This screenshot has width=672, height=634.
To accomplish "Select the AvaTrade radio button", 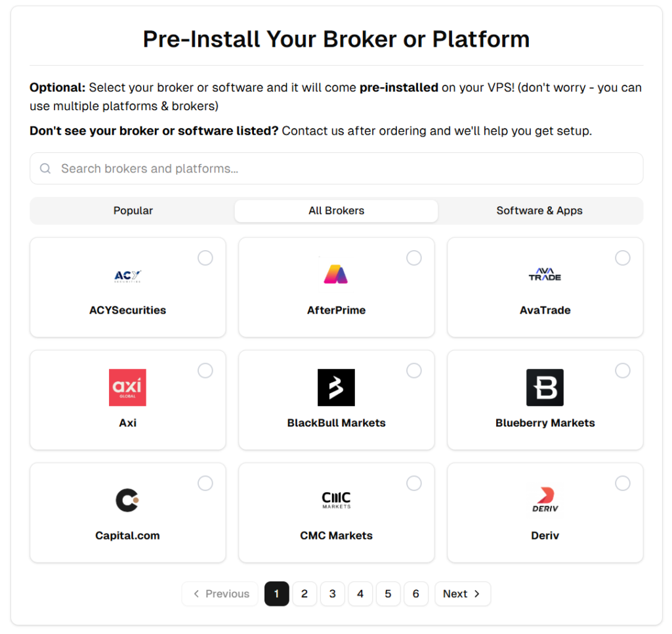I will pyautogui.click(x=623, y=258).
